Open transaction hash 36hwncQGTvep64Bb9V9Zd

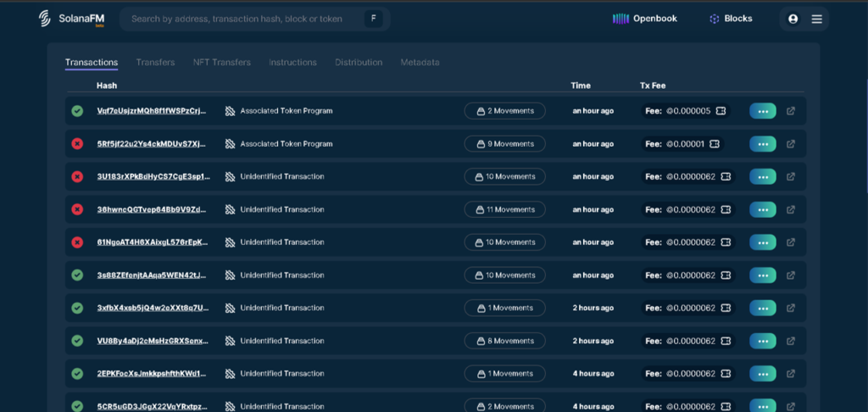[x=153, y=210]
